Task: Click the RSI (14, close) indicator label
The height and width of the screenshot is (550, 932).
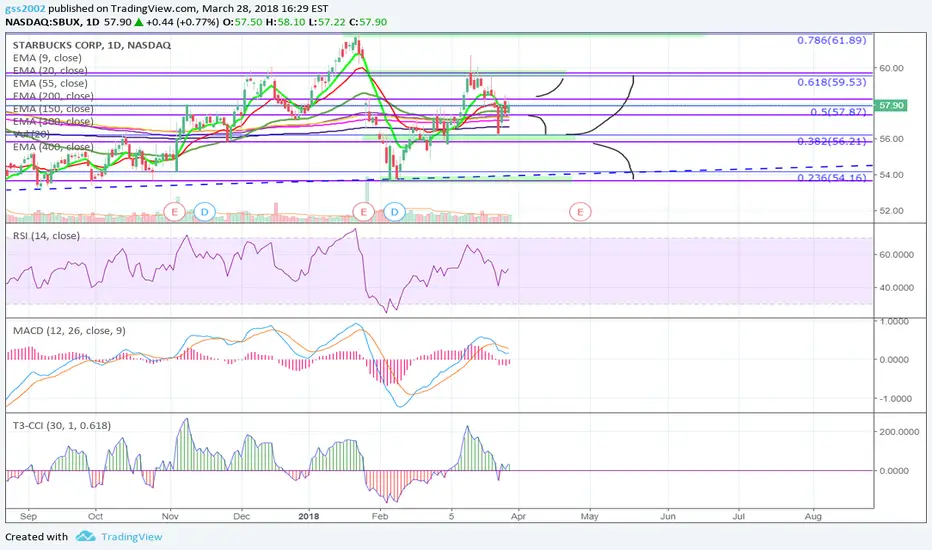Action: 46,236
